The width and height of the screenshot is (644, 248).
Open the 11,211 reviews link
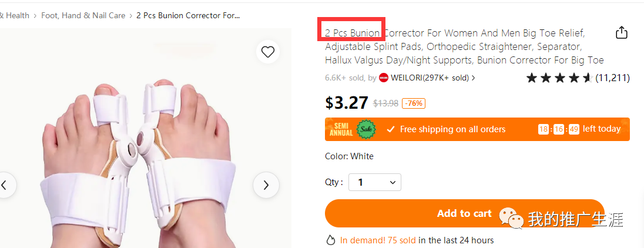[x=612, y=78]
